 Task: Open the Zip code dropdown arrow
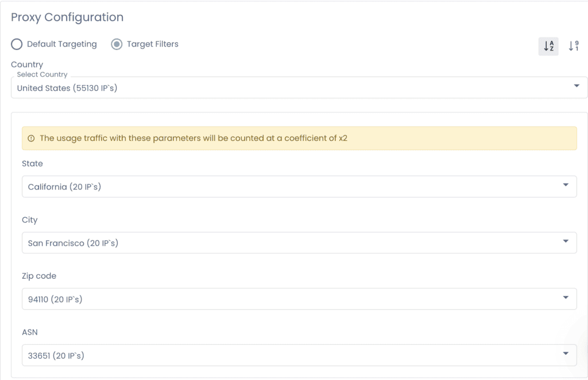(566, 298)
